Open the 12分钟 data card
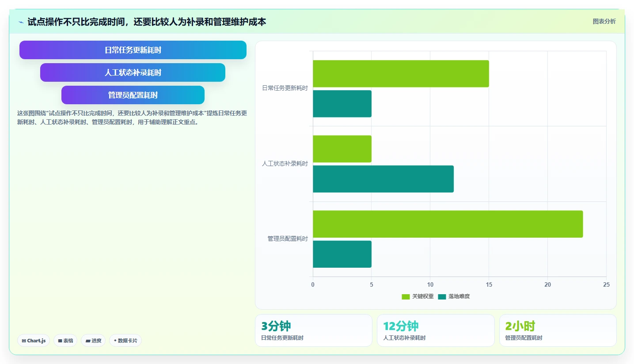 point(436,330)
